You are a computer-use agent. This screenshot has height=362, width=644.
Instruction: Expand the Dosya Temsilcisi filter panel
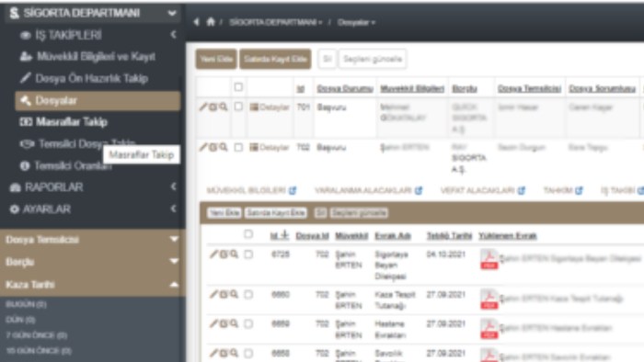click(92, 240)
